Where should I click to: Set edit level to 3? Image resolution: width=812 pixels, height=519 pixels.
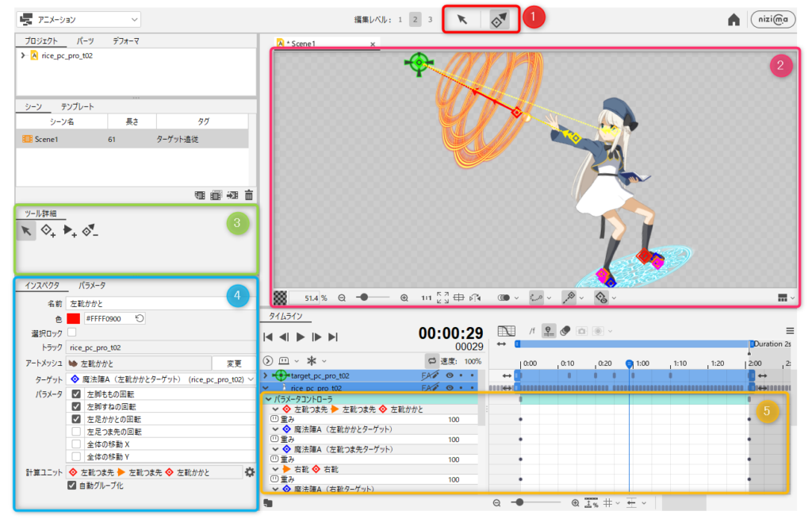point(430,20)
